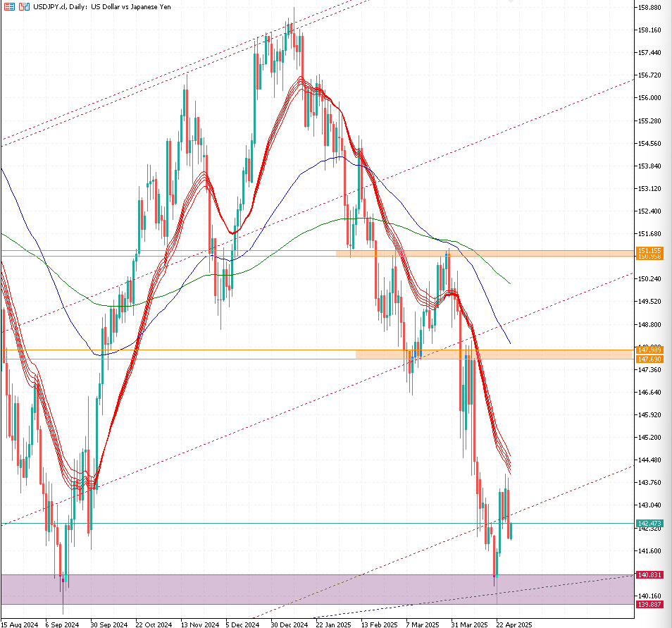Image resolution: width=672 pixels, height=628 pixels.
Task: Click the 147.360 price scale value
Action: pos(649,370)
